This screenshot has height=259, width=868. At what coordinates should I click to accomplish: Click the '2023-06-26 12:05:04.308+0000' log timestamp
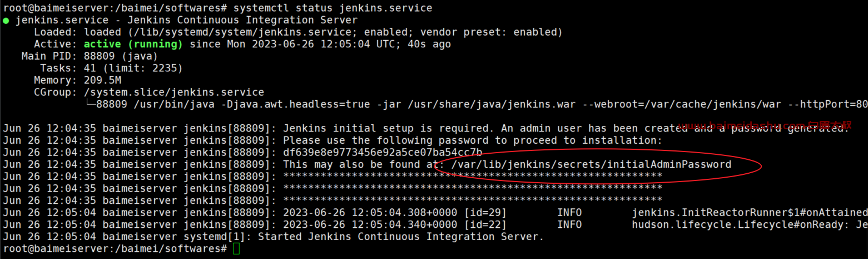pyautogui.click(x=370, y=213)
